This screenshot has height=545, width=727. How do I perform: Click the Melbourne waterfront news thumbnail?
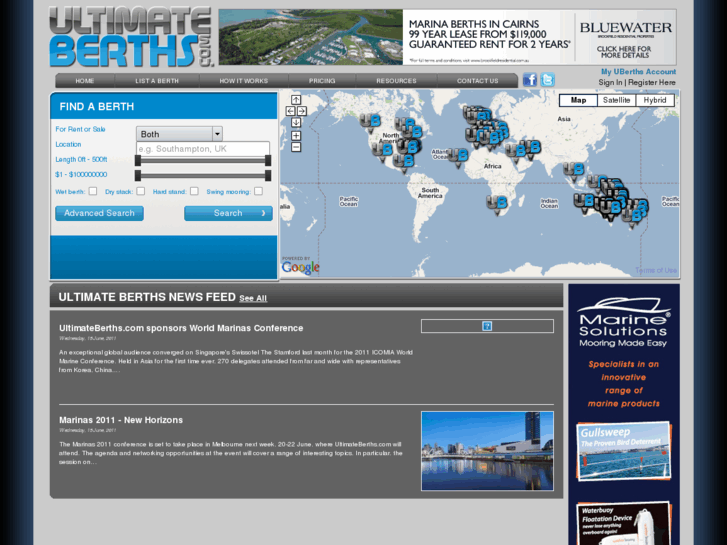coord(487,451)
